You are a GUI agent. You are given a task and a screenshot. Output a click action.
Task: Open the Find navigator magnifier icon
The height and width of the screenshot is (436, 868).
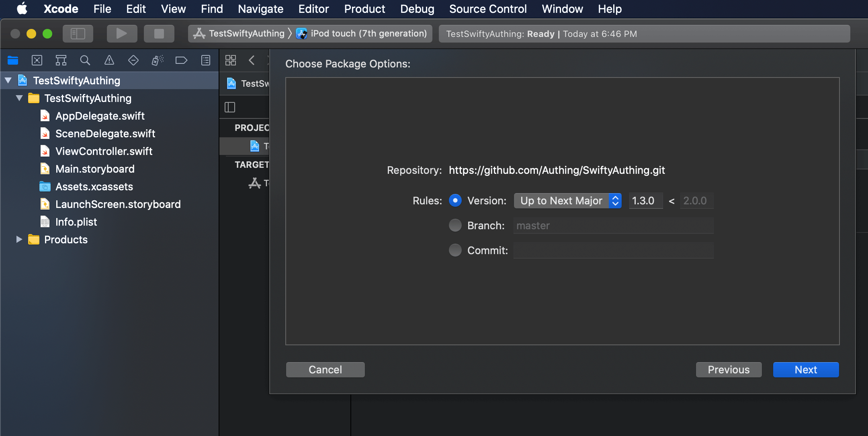point(85,61)
